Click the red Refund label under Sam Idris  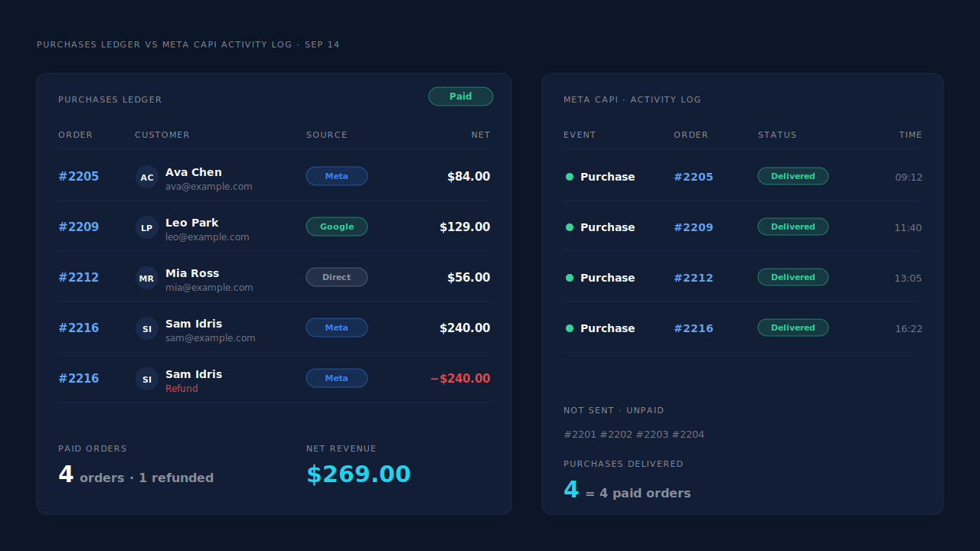(x=181, y=389)
